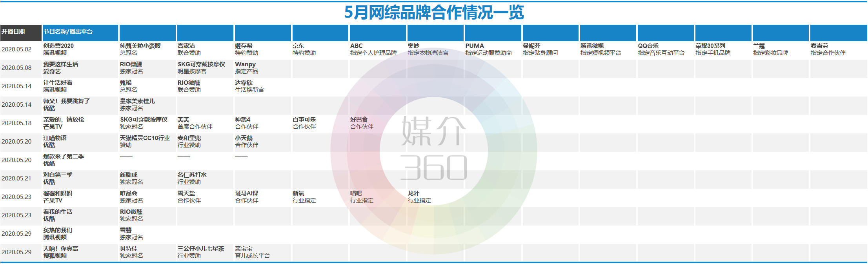Select the 唱吧 行业指定 cell

pyautogui.click(x=378, y=197)
